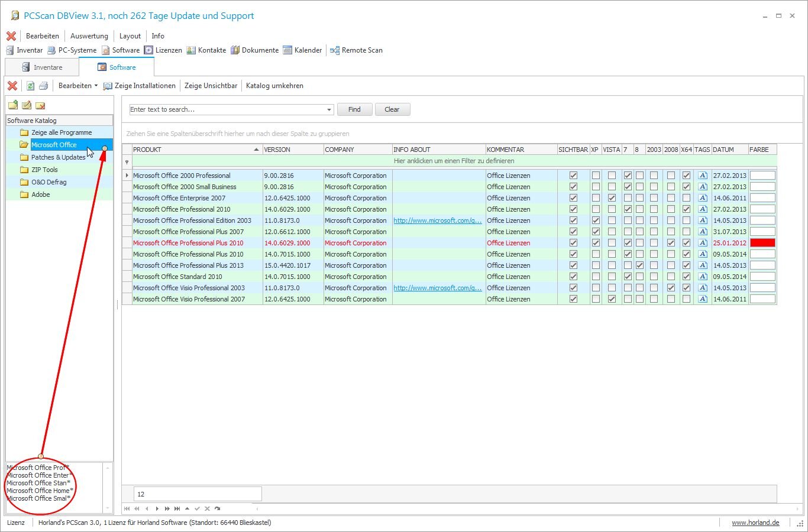The width and height of the screenshot is (808, 532).
Task: Select the Adobe catalog folder
Action: pos(40,194)
